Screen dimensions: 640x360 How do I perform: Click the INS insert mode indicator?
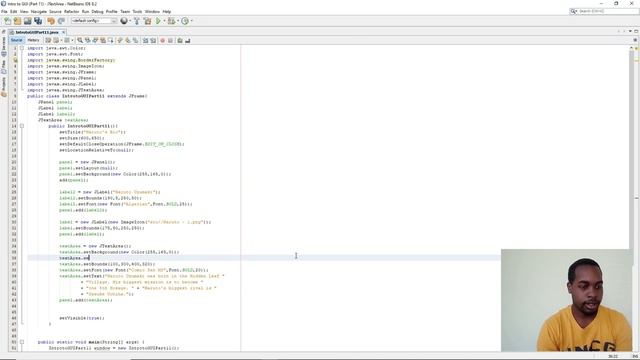pos(635,357)
